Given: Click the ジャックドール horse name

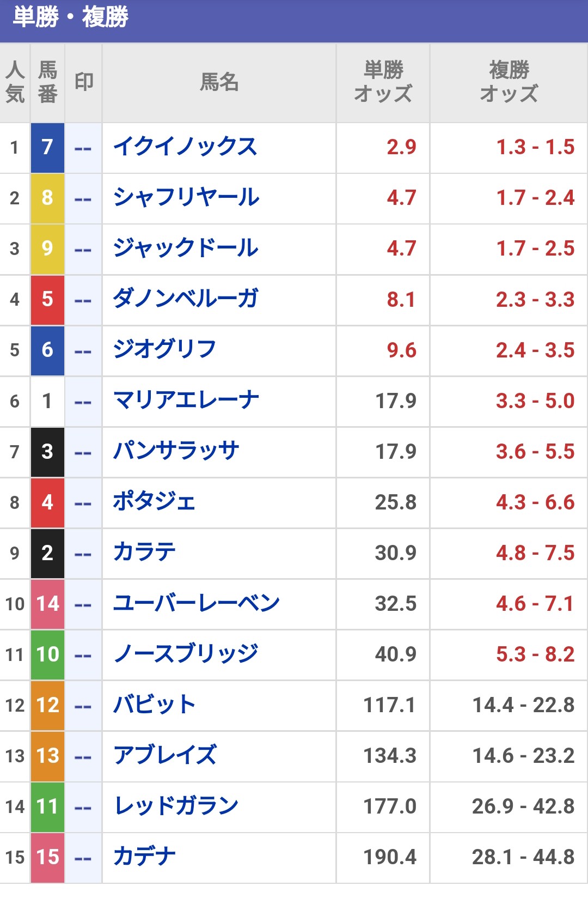Looking at the screenshot, I should coord(186,248).
